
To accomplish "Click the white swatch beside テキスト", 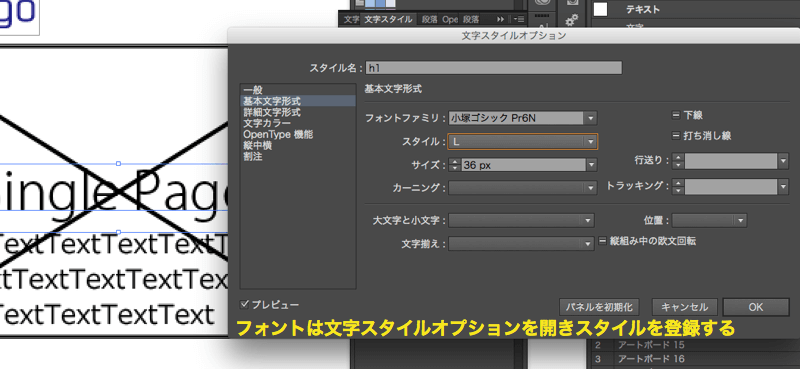I will [601, 9].
